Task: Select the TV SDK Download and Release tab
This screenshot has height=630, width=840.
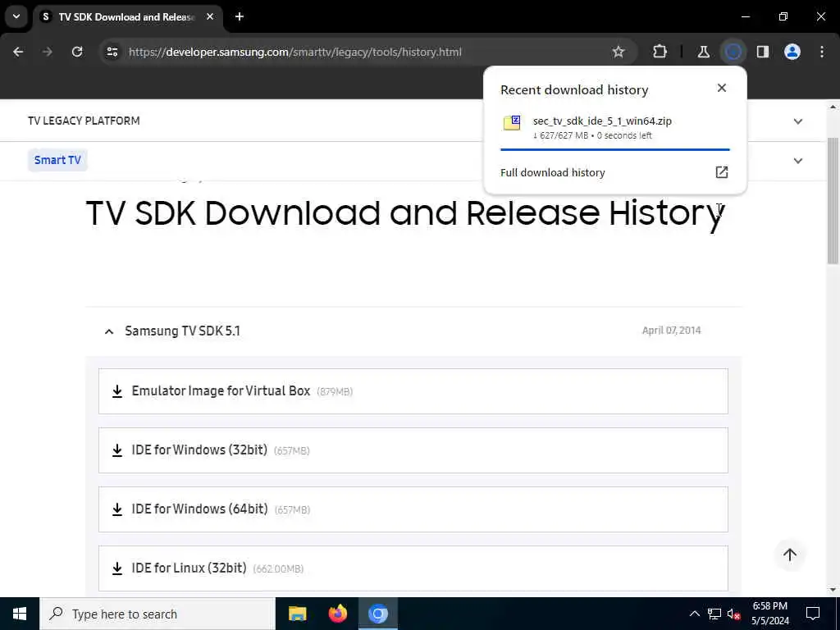Action: click(127, 17)
